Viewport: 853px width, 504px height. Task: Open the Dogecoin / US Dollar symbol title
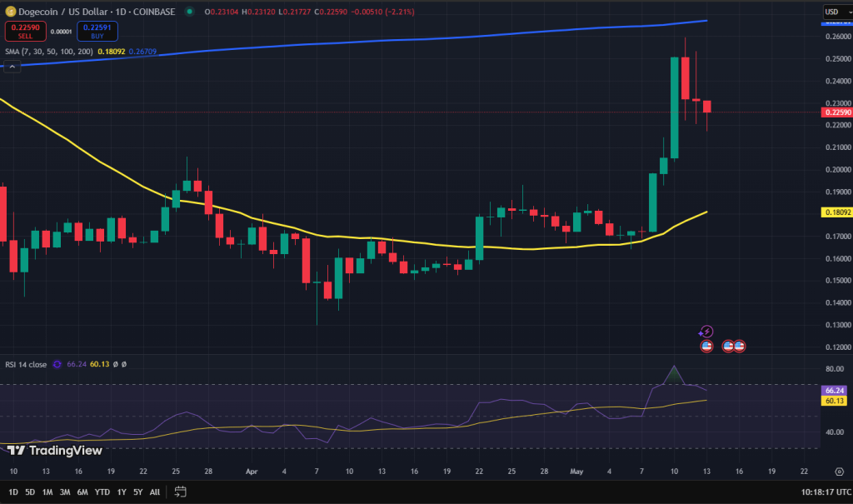tap(97, 12)
